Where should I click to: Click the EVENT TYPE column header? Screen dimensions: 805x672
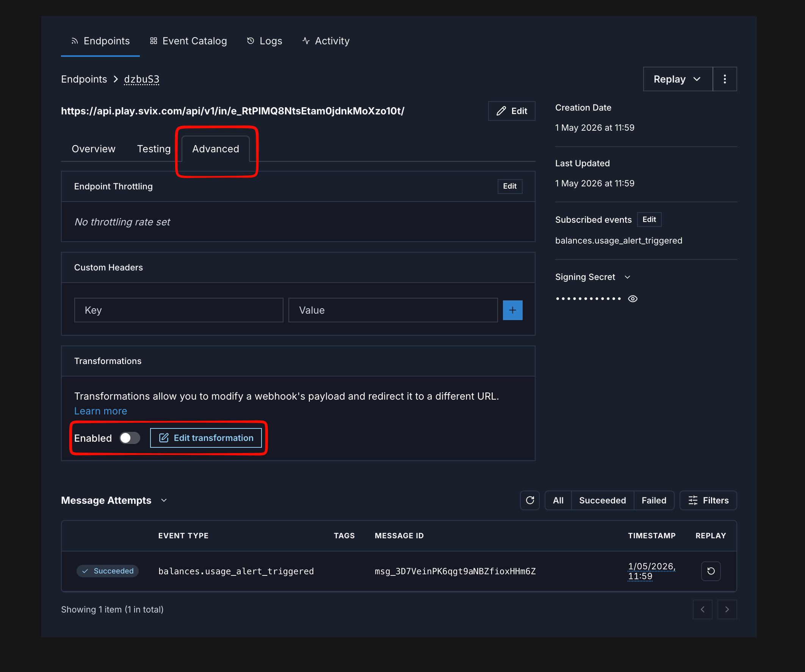(183, 536)
